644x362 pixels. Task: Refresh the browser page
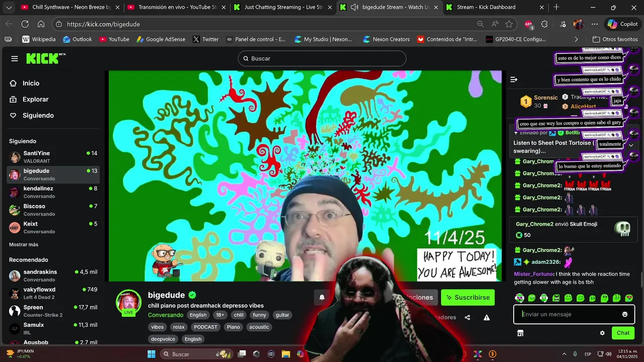(x=25, y=24)
